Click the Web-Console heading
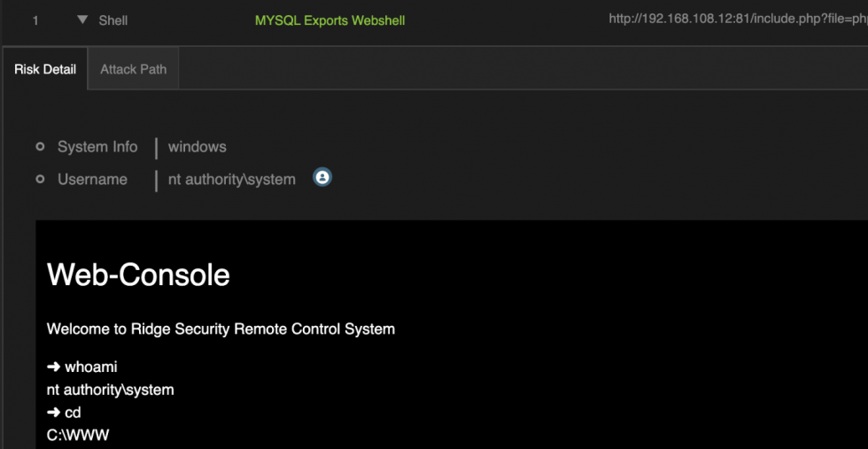 tap(138, 275)
